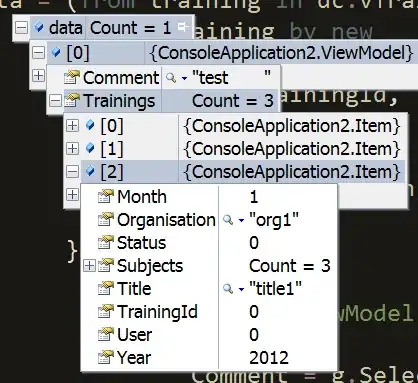This screenshot has height=383, width=418.
Task: Click the property icon next to Status
Action: [106, 242]
